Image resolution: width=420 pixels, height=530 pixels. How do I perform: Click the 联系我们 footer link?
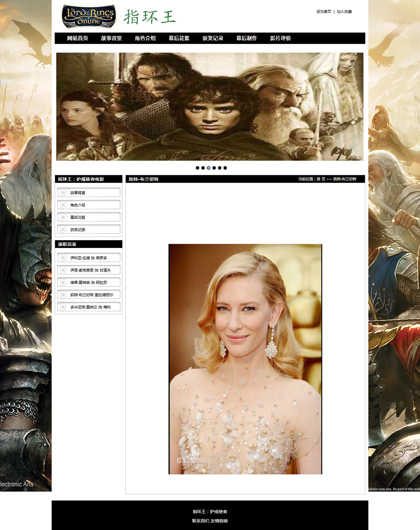(x=201, y=521)
